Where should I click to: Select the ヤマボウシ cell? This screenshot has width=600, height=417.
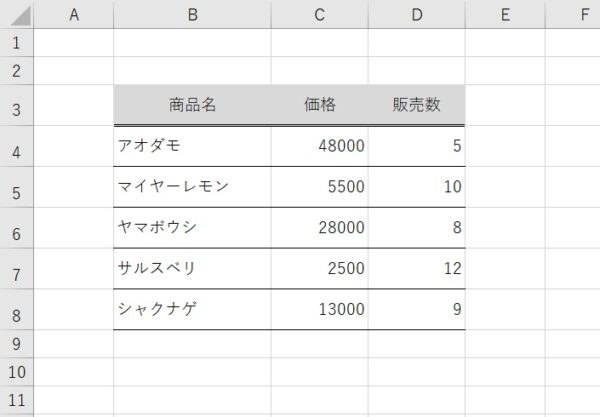tap(192, 228)
